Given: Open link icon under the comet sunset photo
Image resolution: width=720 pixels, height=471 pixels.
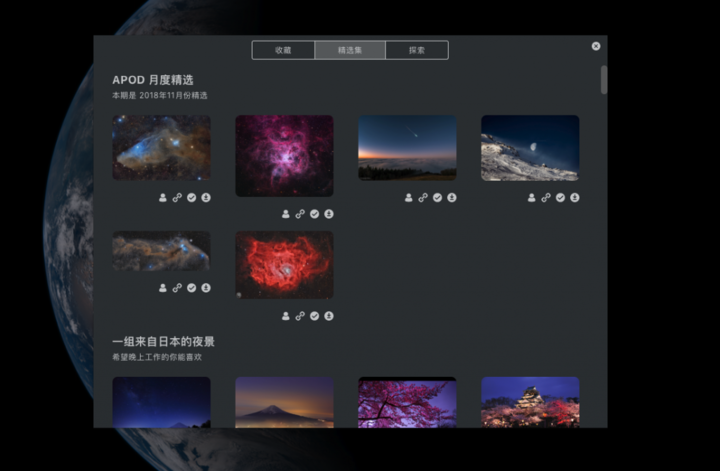Looking at the screenshot, I should 423,197.
